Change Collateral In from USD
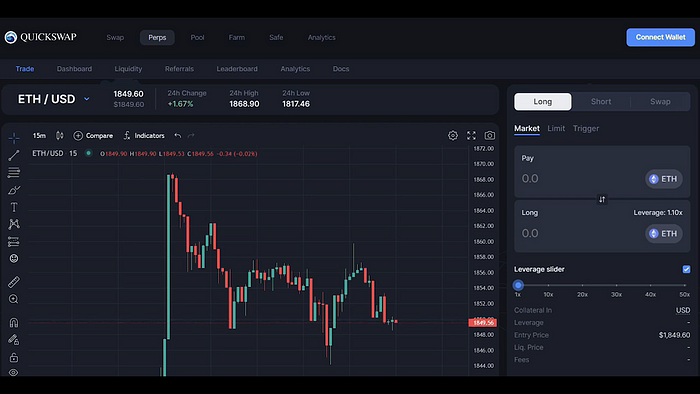Screen dimensions: 700x394 click(x=683, y=310)
